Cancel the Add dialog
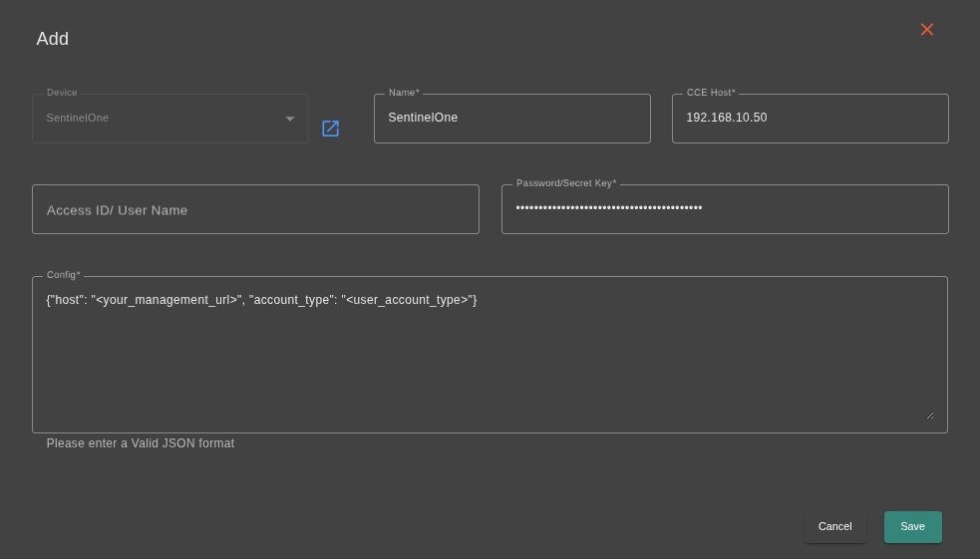This screenshot has width=980, height=559. tap(835, 526)
